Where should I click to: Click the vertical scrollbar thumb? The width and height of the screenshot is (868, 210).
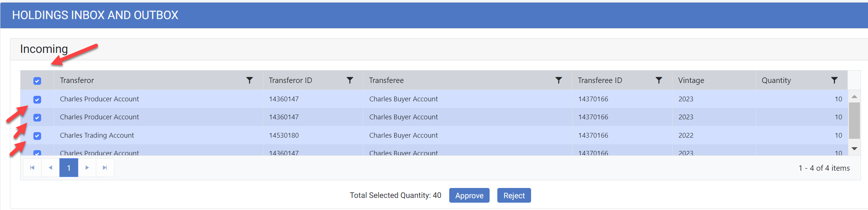coord(854,120)
